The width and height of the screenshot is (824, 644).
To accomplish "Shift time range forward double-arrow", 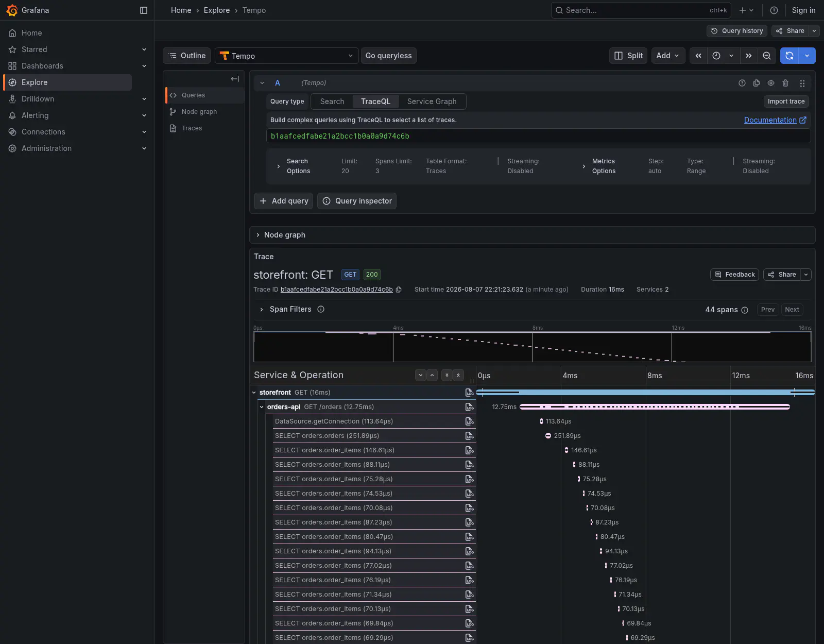I will [x=749, y=56].
